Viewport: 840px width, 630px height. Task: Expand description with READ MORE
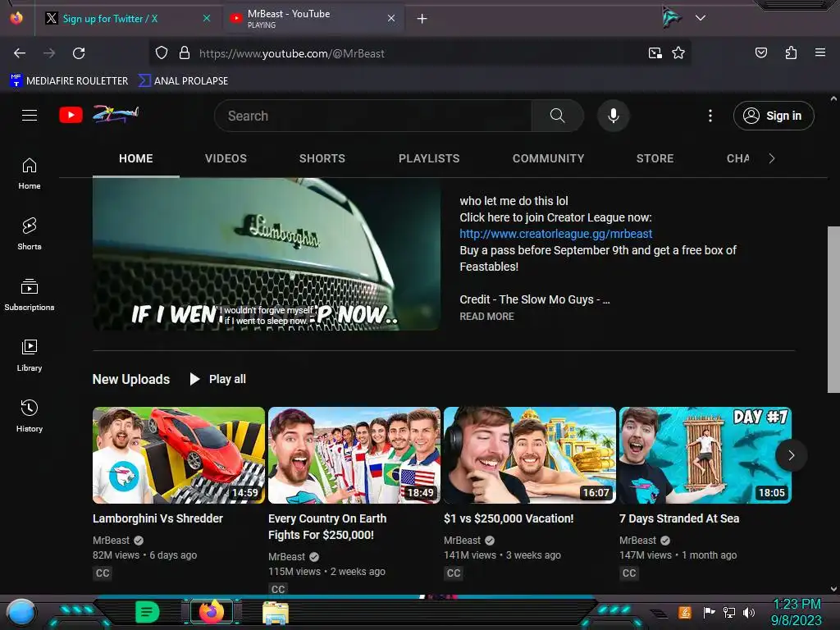click(x=486, y=317)
